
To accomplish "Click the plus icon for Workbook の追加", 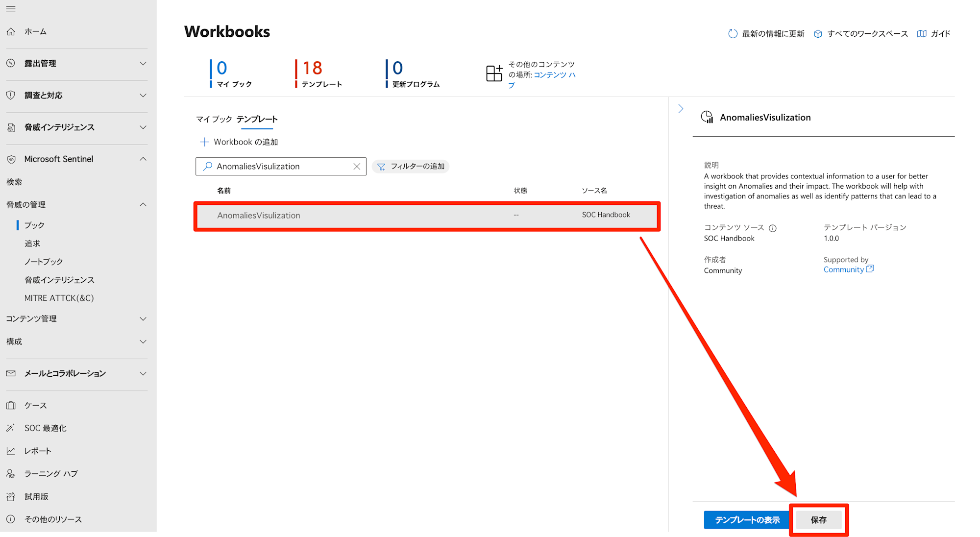I will pos(204,142).
